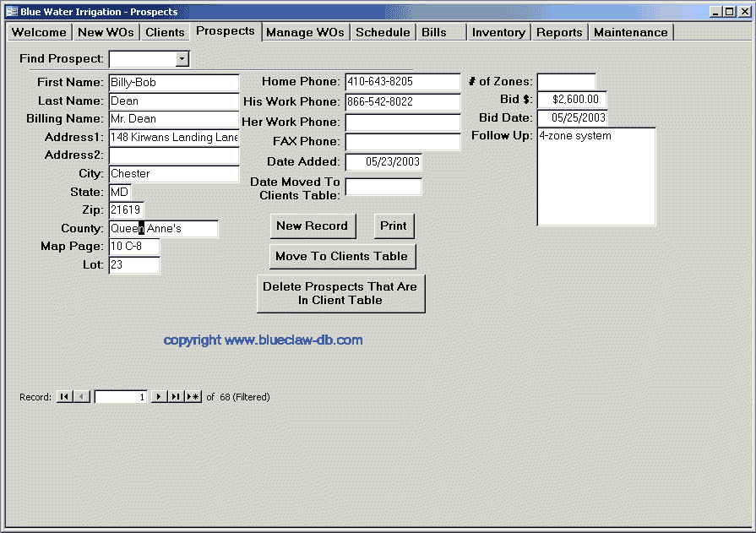
Task: Minimize the Blue Water Irrigation window
Action: (715, 12)
